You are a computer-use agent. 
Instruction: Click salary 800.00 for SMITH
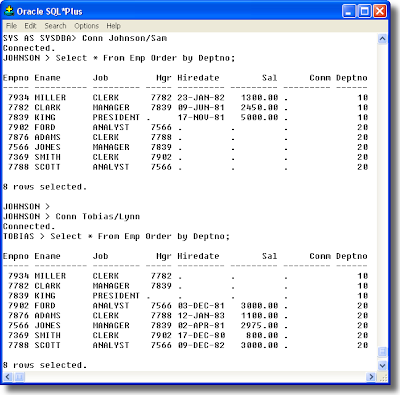[262, 335]
